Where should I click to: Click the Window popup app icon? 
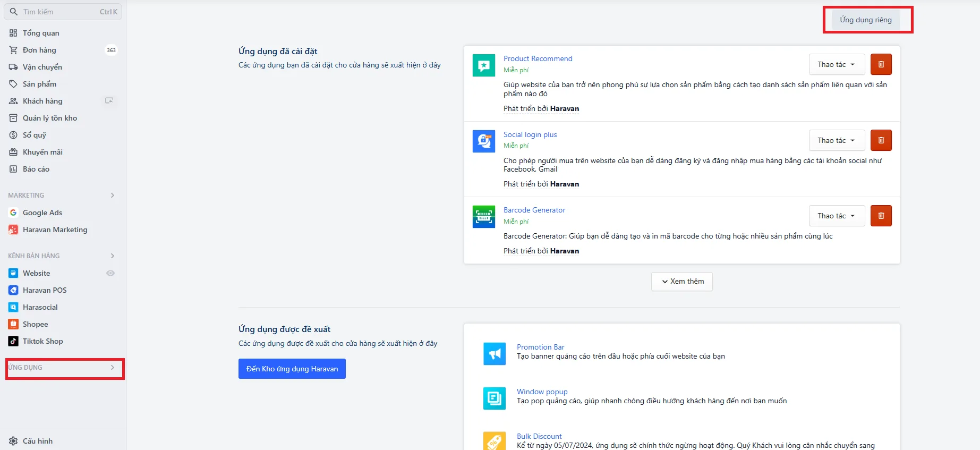[495, 398]
